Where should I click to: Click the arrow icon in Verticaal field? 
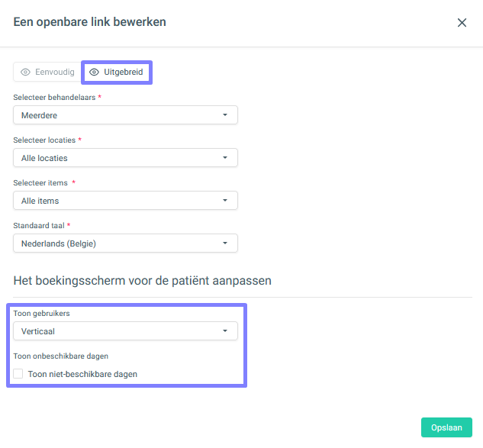[225, 331]
